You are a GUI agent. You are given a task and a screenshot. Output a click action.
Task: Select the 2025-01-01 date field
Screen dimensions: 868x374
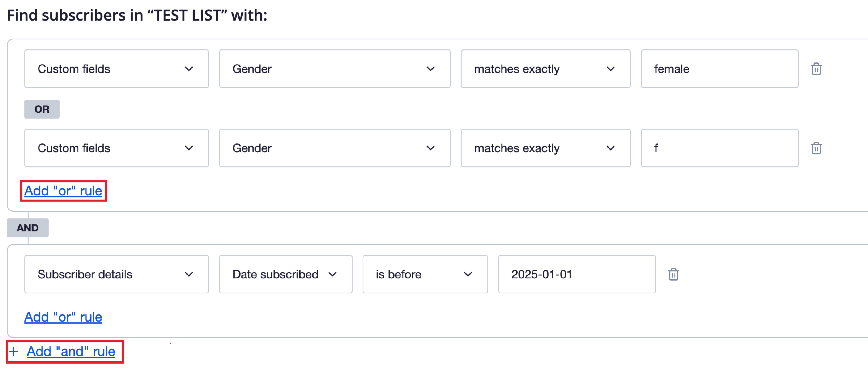576,274
